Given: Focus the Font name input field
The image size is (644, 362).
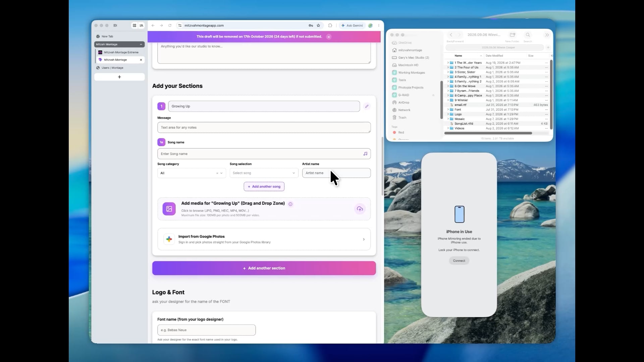Looking at the screenshot, I should click(x=206, y=330).
